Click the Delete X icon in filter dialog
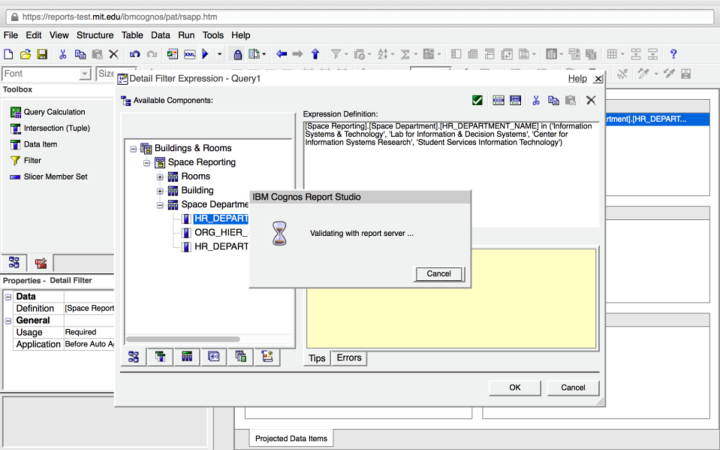 [591, 100]
